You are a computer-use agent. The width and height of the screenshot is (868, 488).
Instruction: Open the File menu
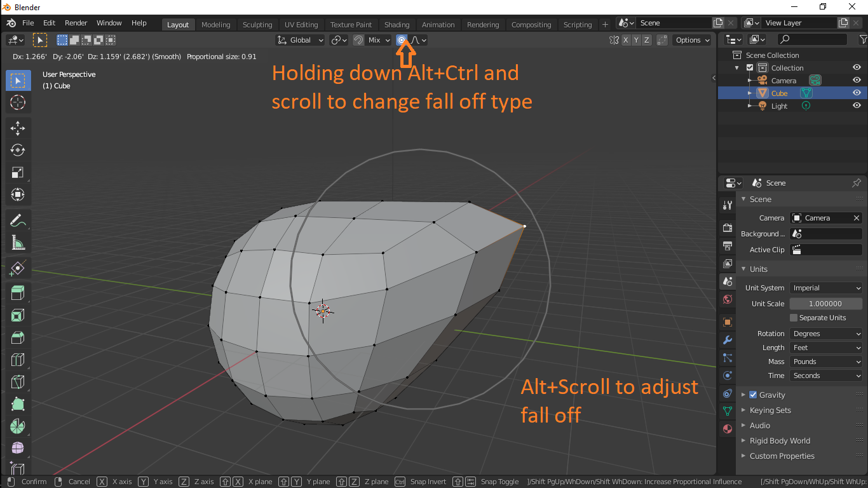click(28, 23)
